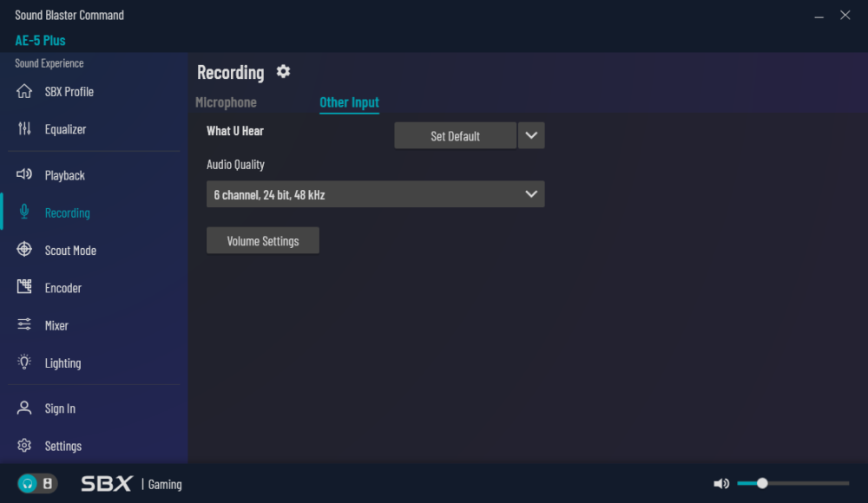Switch to the Microphone tab
This screenshot has height=503, width=868.
226,102
